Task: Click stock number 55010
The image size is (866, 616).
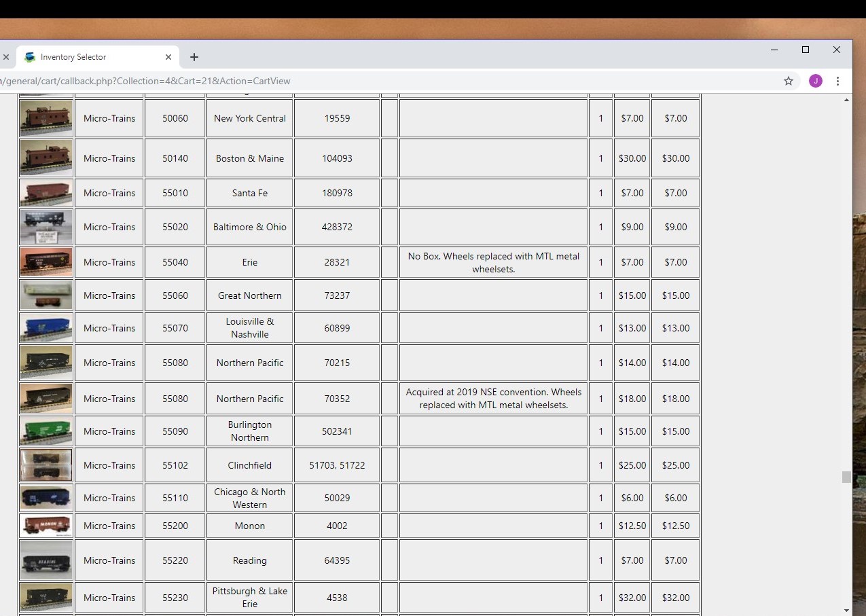Action: [175, 193]
